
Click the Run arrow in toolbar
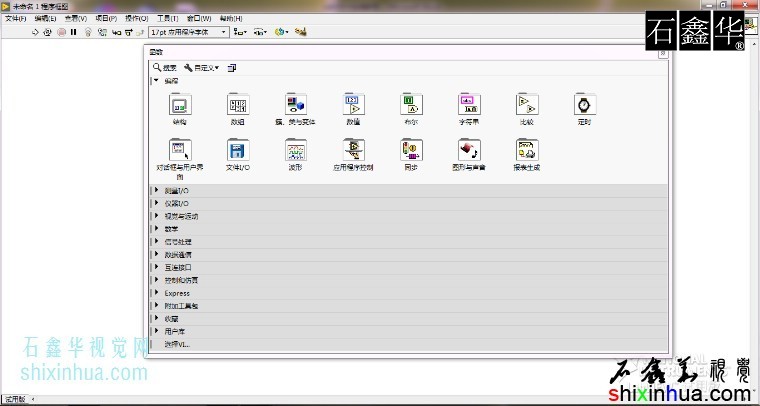point(35,32)
